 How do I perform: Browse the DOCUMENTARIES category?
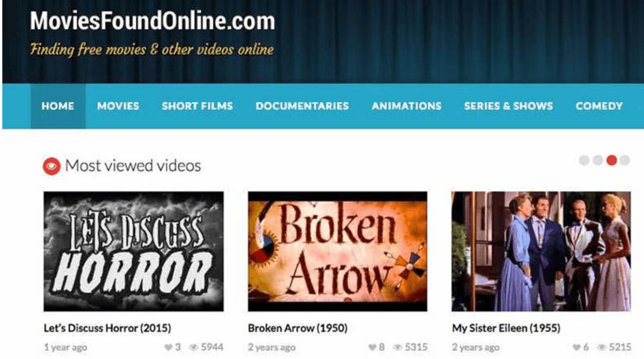(x=302, y=106)
